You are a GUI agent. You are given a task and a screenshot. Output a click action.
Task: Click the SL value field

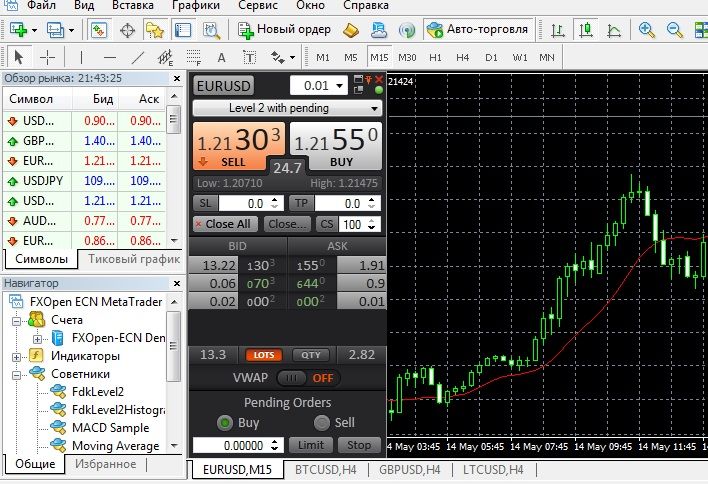point(245,204)
